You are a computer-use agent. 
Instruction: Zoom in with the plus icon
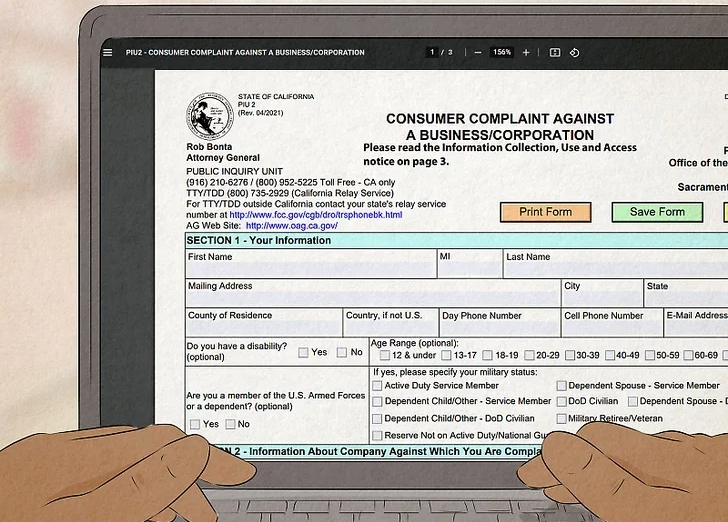click(526, 52)
